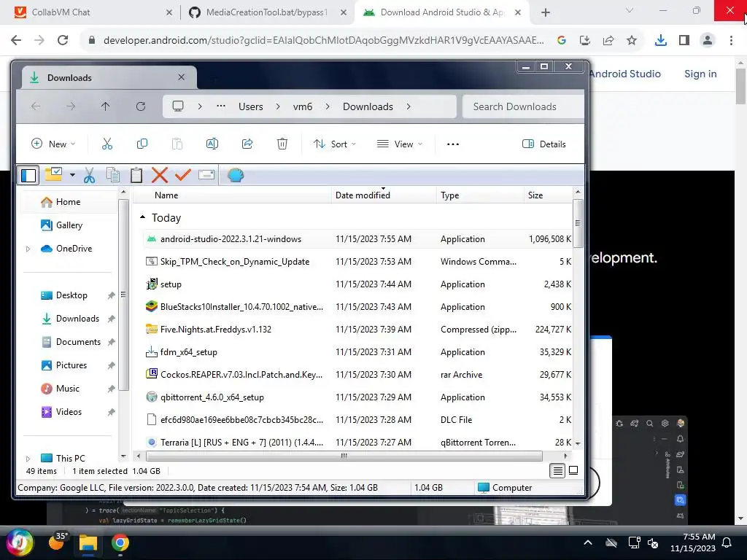The width and height of the screenshot is (747, 560).
Task: Click the Share icon in command bar
Action: [x=247, y=144]
